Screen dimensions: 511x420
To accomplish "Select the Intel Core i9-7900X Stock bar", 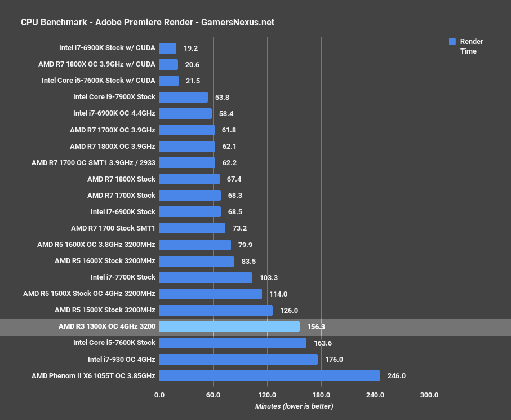I will pos(183,97).
